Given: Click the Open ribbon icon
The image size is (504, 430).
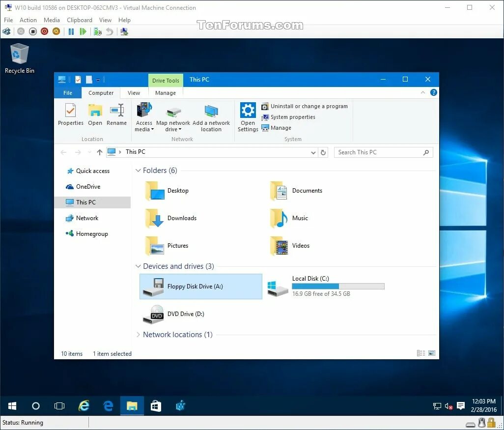Looking at the screenshot, I should click(x=95, y=115).
